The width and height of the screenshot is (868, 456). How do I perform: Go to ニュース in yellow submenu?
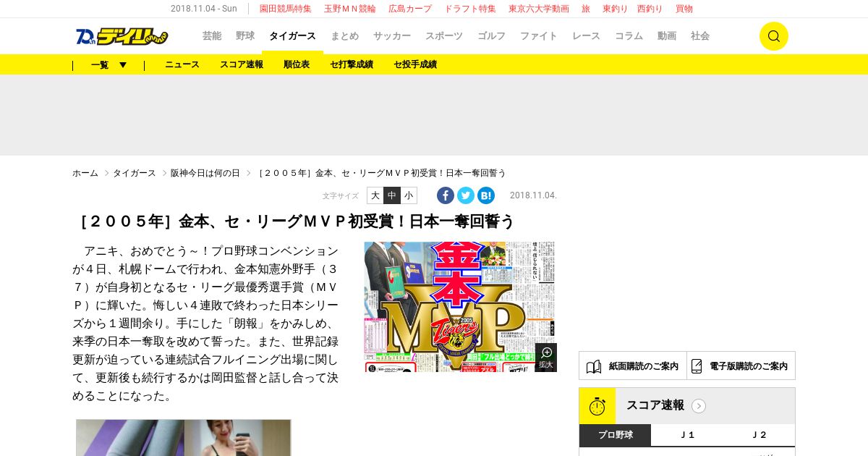182,64
